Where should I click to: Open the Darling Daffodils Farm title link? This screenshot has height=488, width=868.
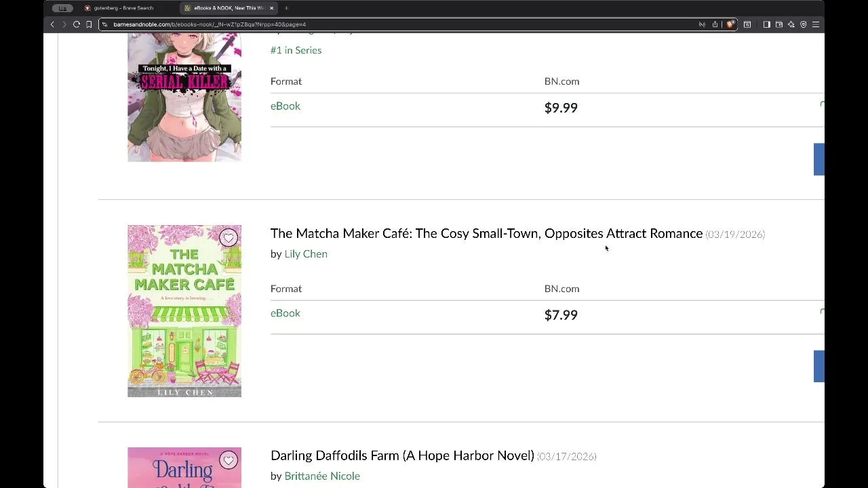tap(402, 455)
